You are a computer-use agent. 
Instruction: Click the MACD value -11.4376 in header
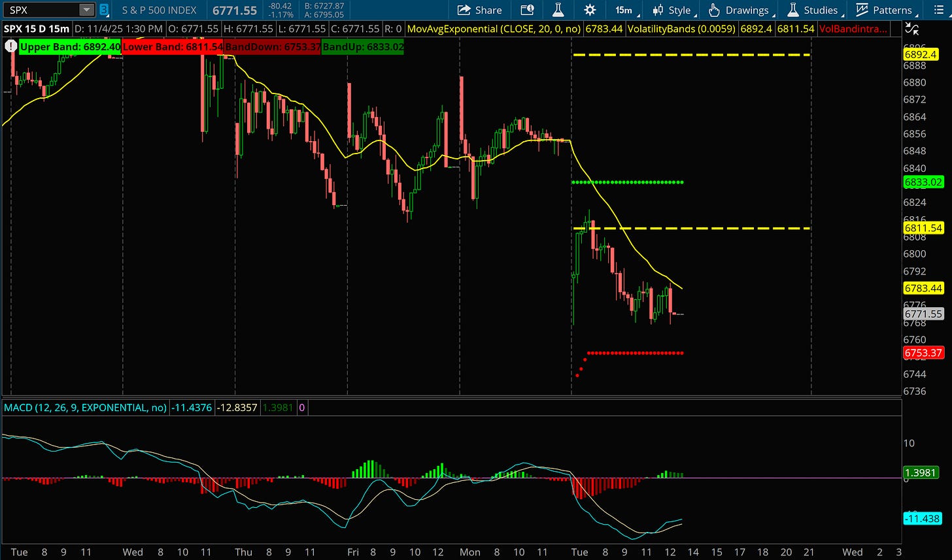191,408
